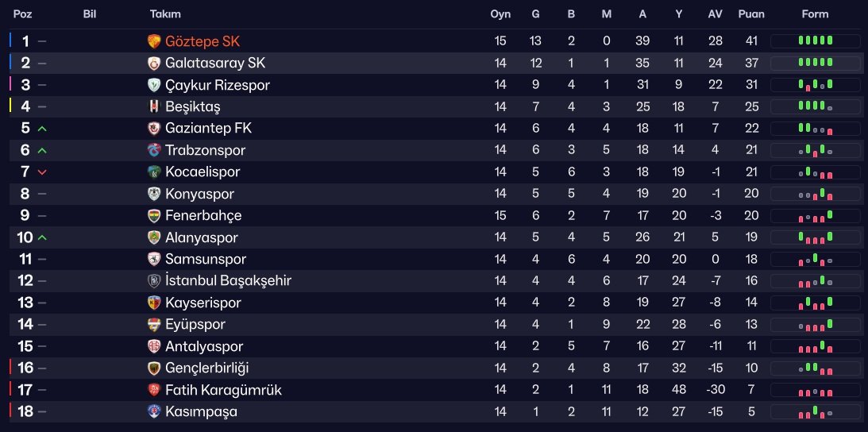Sort table by Puan column header
This screenshot has height=432, width=868.
tap(751, 14)
